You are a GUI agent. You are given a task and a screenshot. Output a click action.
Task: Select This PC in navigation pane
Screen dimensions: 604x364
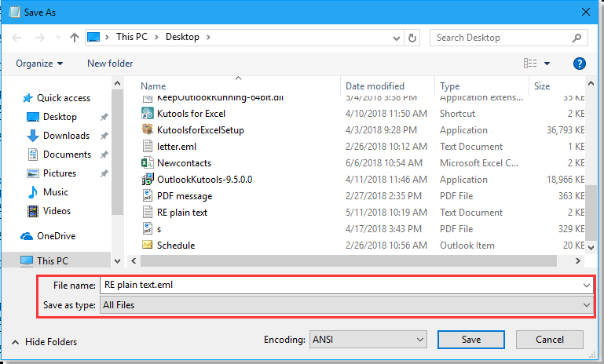54,260
